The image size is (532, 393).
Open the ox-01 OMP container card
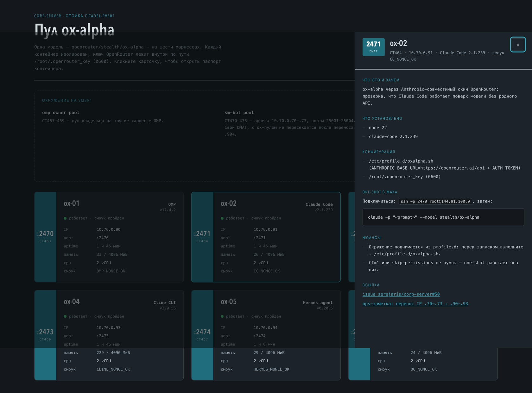click(x=109, y=237)
